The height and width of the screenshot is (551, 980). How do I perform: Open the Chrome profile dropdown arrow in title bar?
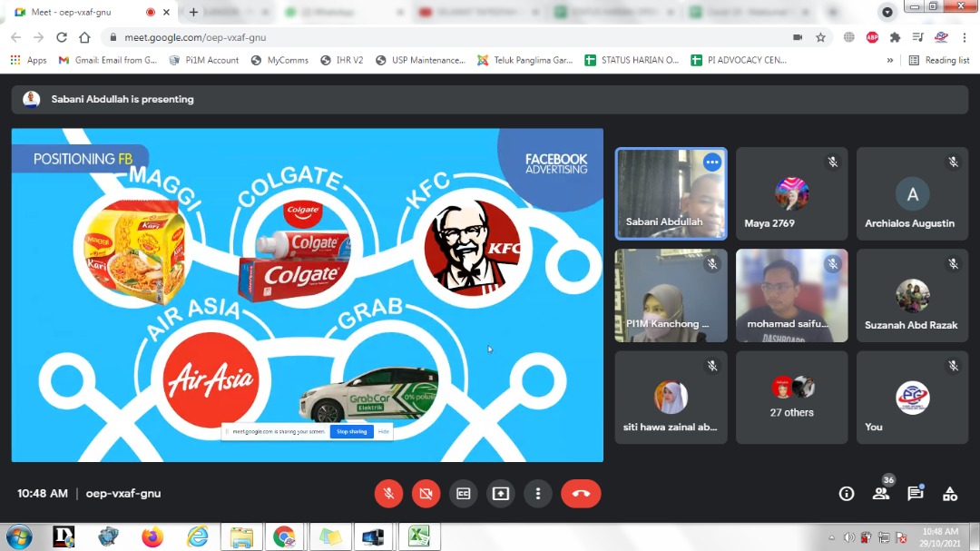887,12
